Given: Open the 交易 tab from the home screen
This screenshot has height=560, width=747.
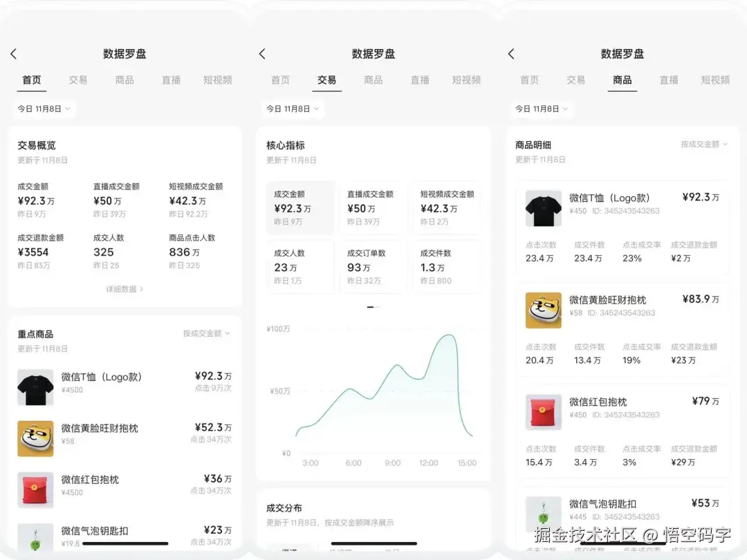Looking at the screenshot, I should 78,80.
